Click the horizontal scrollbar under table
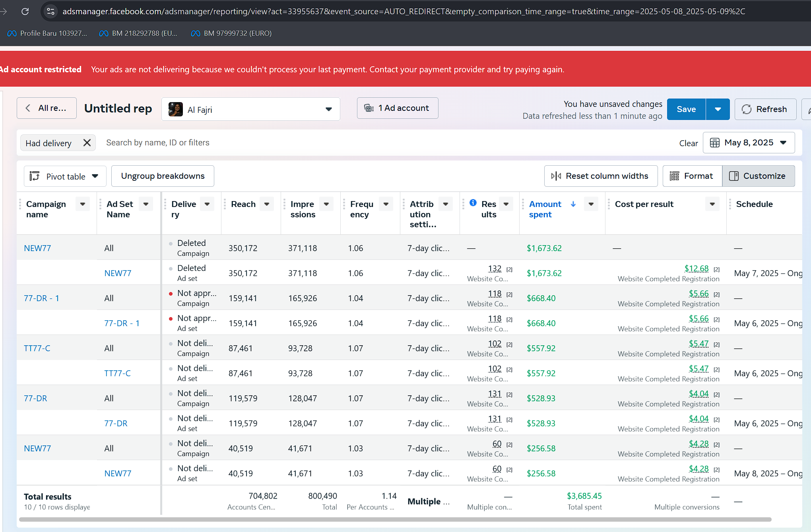Viewport: 811px width, 532px height. (x=395, y=519)
